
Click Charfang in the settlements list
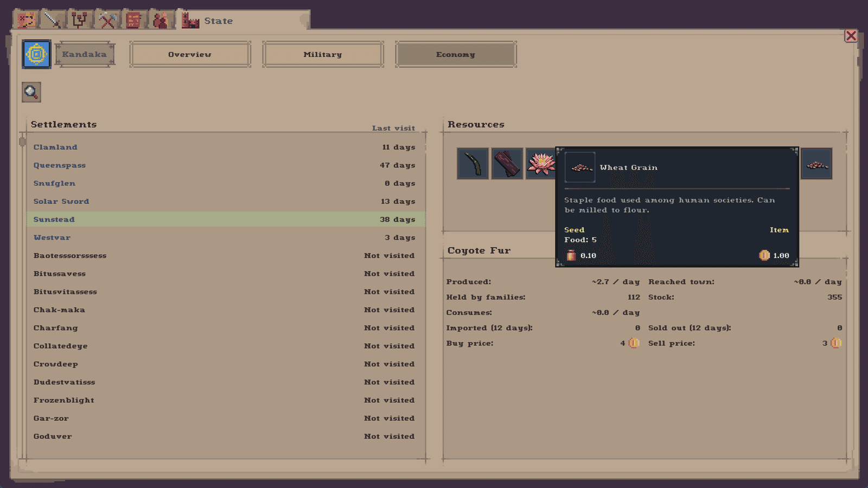coord(226,328)
